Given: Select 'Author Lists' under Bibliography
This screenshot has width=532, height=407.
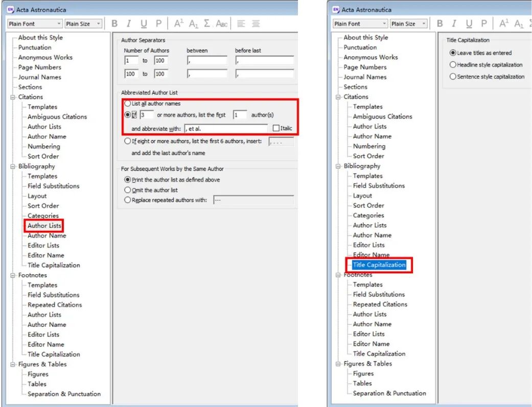Looking at the screenshot, I should click(43, 225).
